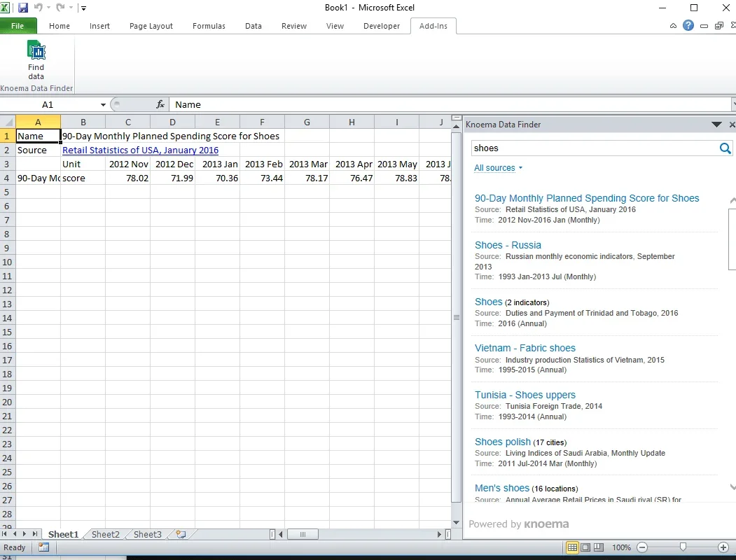The width and height of the screenshot is (736, 560).
Task: Open the Name Box dropdown arrow
Action: coord(103,104)
